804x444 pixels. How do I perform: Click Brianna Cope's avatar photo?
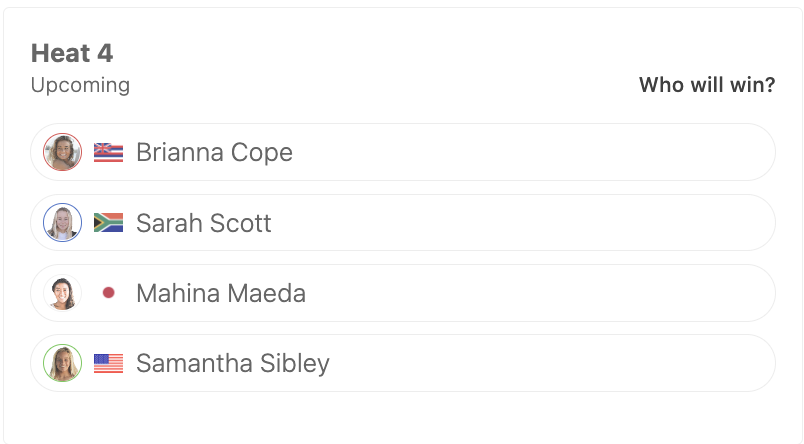point(63,152)
